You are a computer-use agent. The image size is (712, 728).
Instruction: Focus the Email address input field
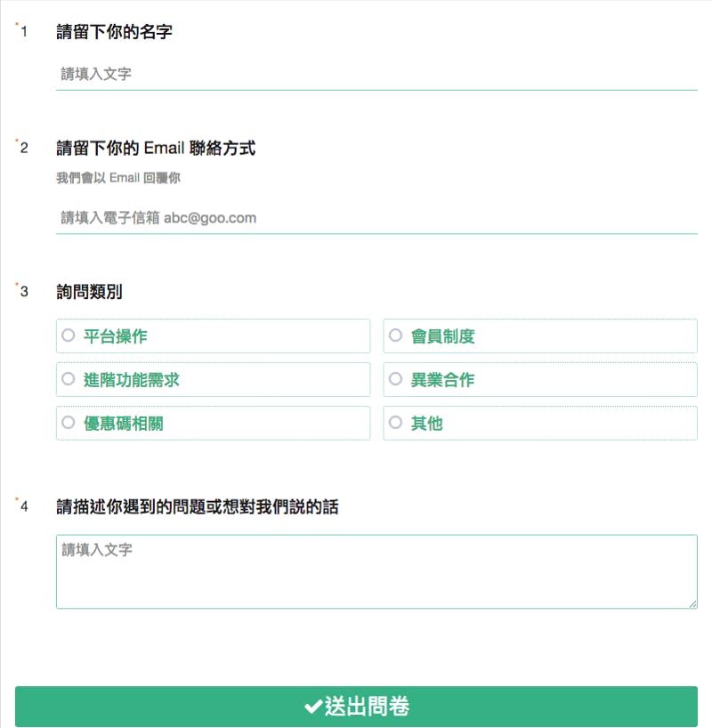pos(376,218)
